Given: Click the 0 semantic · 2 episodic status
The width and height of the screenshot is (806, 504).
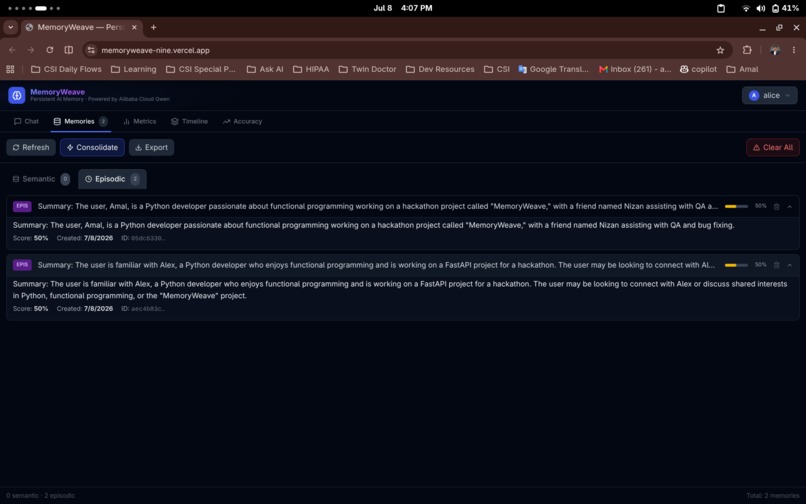Looking at the screenshot, I should coord(41,495).
